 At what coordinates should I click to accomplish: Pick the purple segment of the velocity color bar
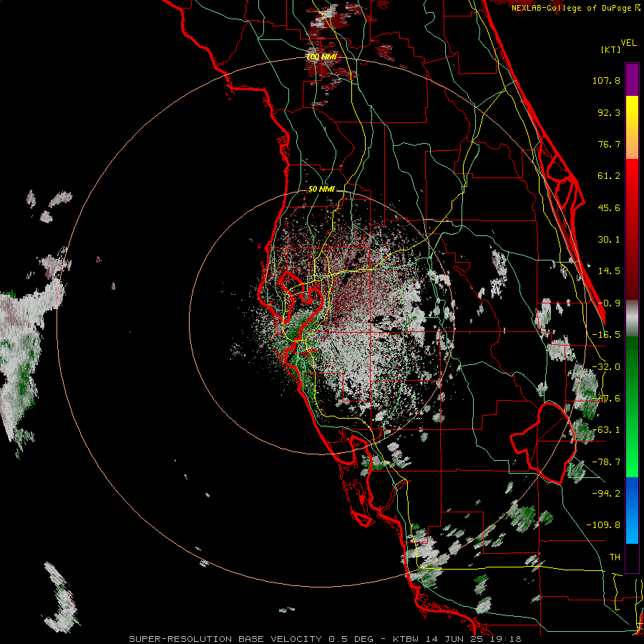(632, 79)
